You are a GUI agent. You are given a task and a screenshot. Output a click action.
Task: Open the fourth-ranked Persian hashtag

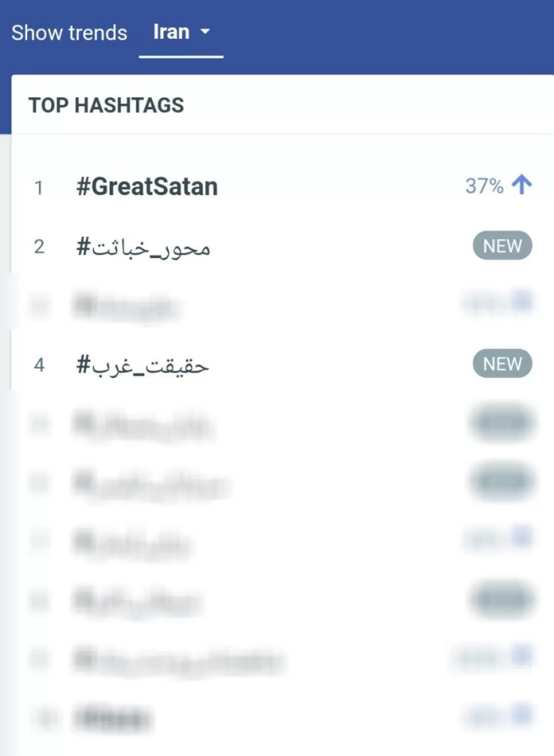point(142,366)
